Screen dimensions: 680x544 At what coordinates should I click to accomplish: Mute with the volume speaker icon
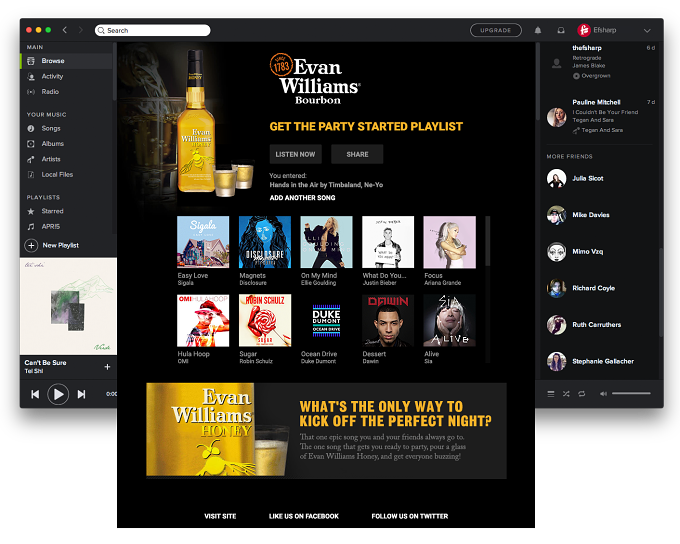(603, 394)
